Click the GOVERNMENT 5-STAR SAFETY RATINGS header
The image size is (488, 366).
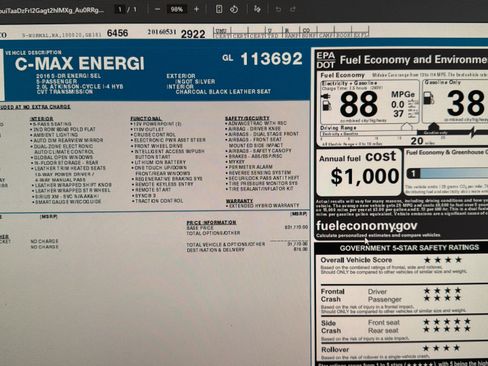pos(409,248)
